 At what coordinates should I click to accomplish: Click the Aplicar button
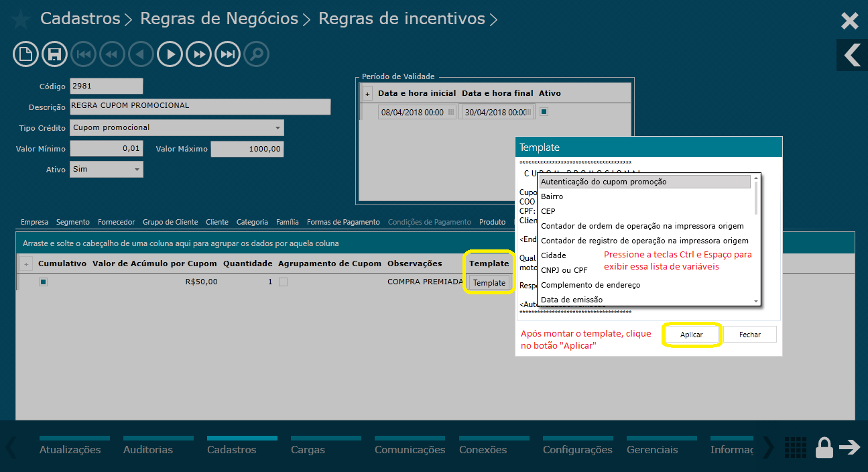pyautogui.click(x=692, y=334)
